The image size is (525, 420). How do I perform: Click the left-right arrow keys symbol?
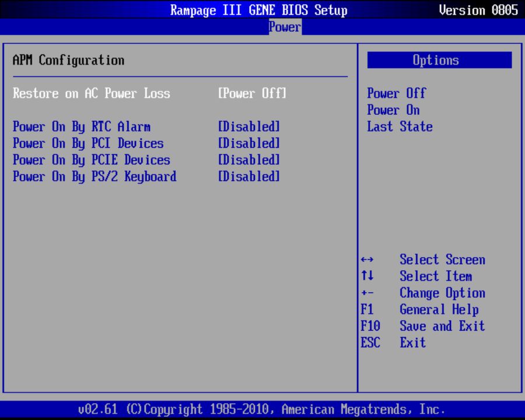point(367,260)
